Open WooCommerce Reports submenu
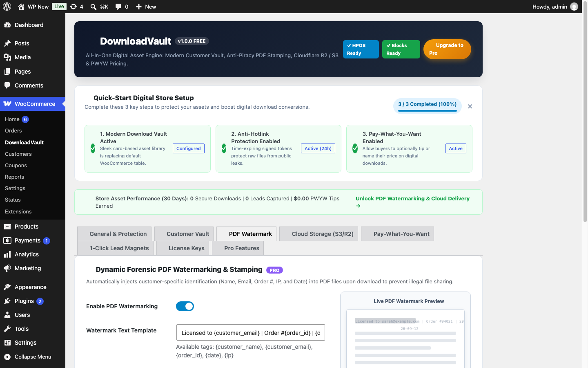 pyautogui.click(x=15, y=177)
